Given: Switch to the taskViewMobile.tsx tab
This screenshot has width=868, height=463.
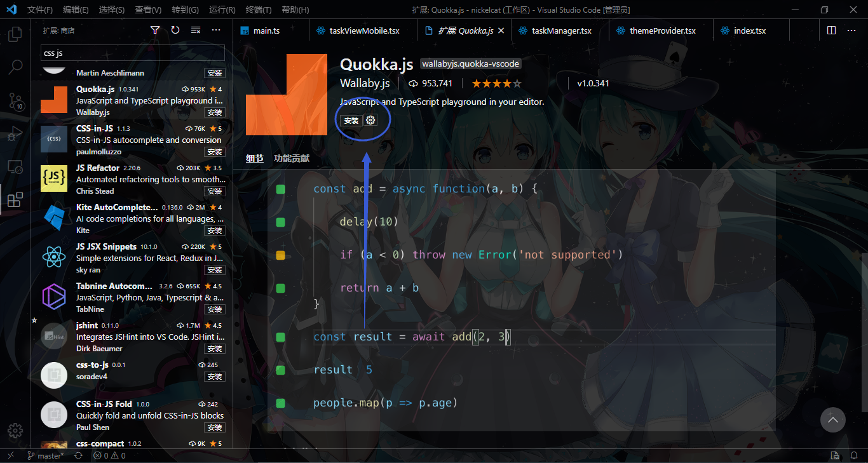Looking at the screenshot, I should pyautogui.click(x=362, y=30).
